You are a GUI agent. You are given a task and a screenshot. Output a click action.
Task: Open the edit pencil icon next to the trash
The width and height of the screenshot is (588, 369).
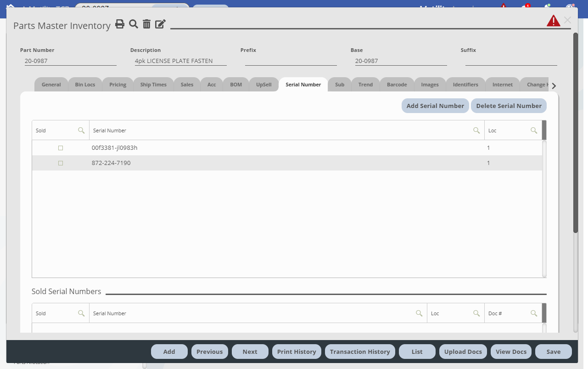click(x=160, y=24)
